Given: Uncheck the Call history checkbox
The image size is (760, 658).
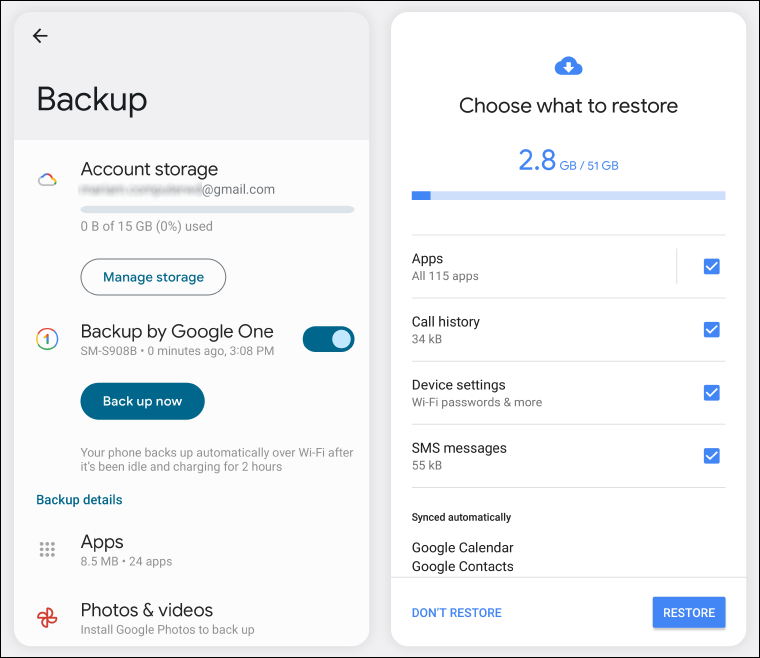Looking at the screenshot, I should click(x=711, y=329).
